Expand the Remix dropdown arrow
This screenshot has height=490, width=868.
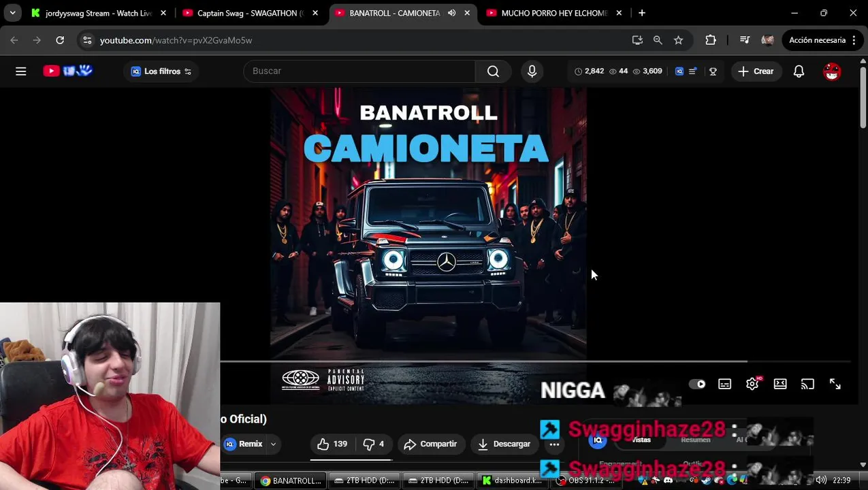[x=273, y=444]
